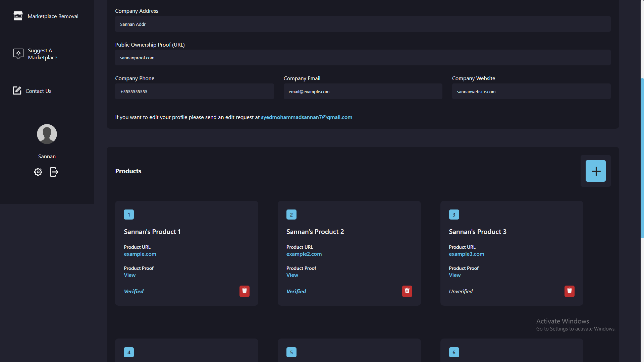
Task: Click the Marketplace Removal storefront icon
Action: [x=18, y=16]
